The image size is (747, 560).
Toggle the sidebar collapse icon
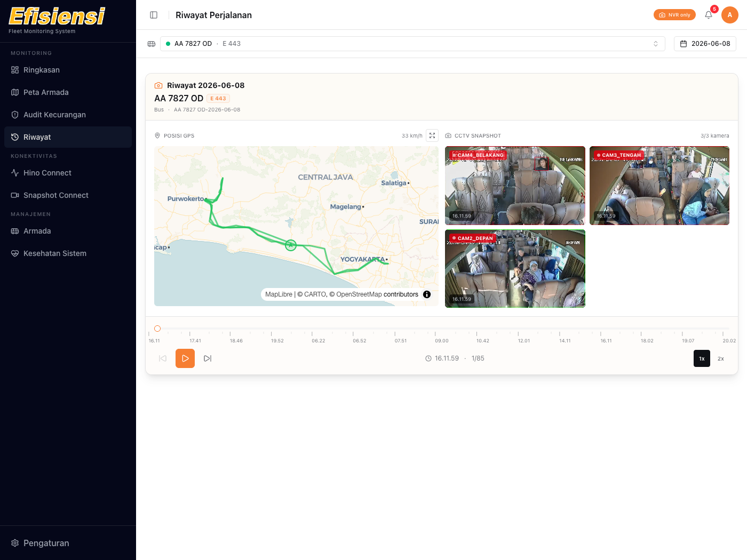[154, 15]
